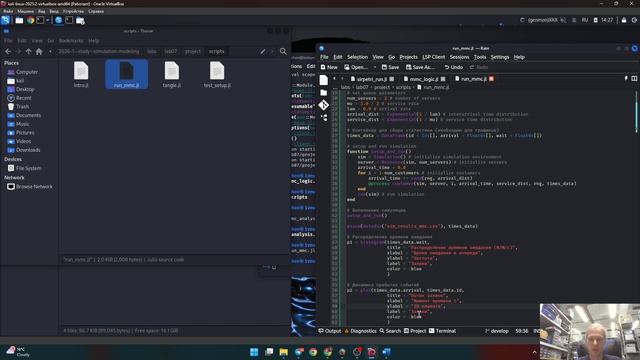Open the Project panel in Kate's status bar
The height and width of the screenshot is (360, 640).
pos(415,331)
